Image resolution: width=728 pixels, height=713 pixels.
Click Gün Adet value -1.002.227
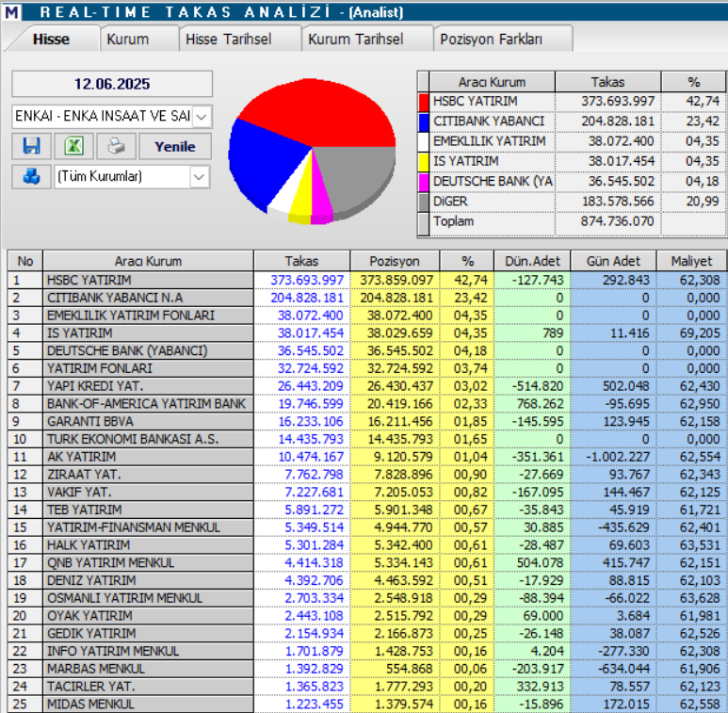pyautogui.click(x=617, y=457)
